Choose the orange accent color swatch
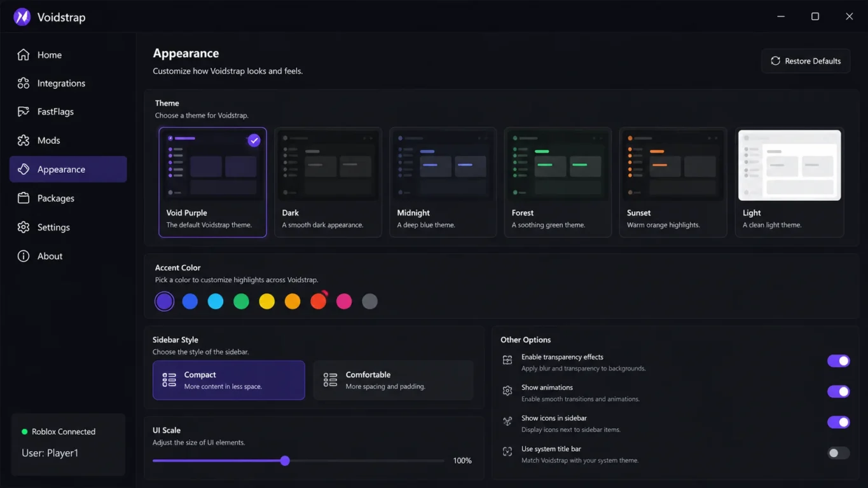868x488 pixels. tap(293, 301)
